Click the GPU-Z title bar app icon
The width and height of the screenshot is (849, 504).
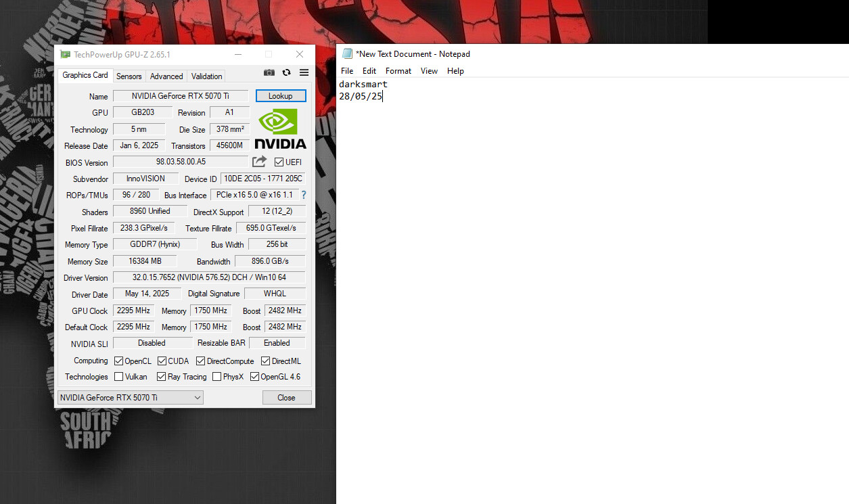coord(65,55)
